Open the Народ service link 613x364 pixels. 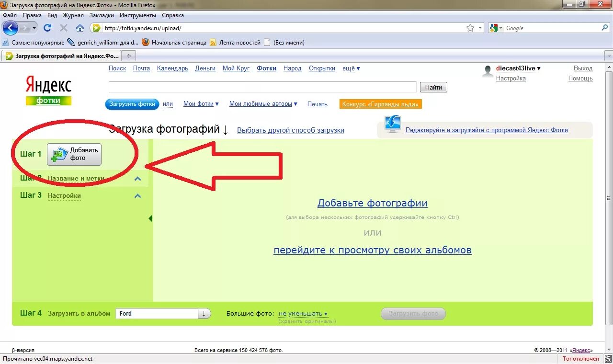point(292,68)
